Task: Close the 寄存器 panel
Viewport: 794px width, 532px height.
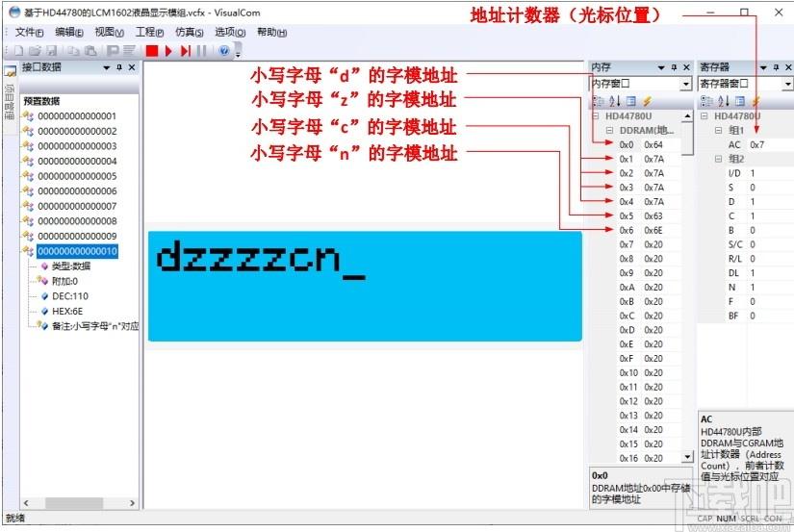Action: 788,67
